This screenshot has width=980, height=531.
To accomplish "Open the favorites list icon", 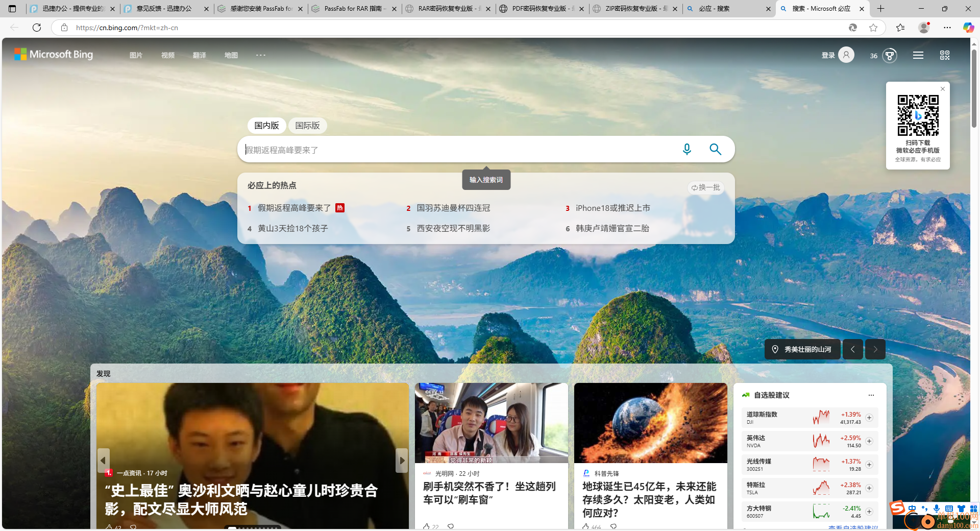I will [900, 28].
